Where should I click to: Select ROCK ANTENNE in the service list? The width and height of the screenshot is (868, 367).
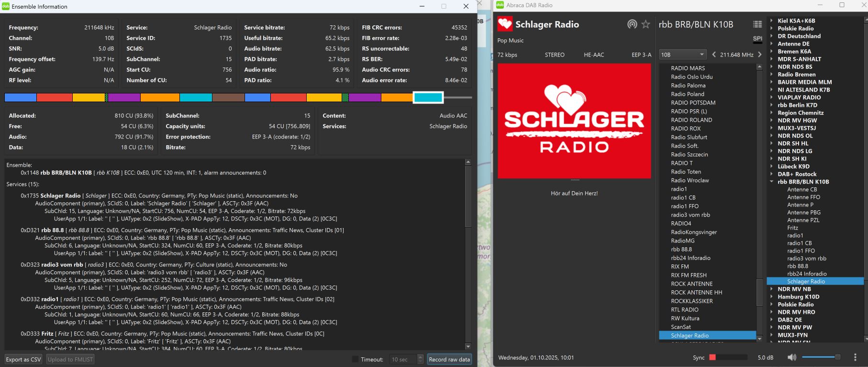coord(691,284)
